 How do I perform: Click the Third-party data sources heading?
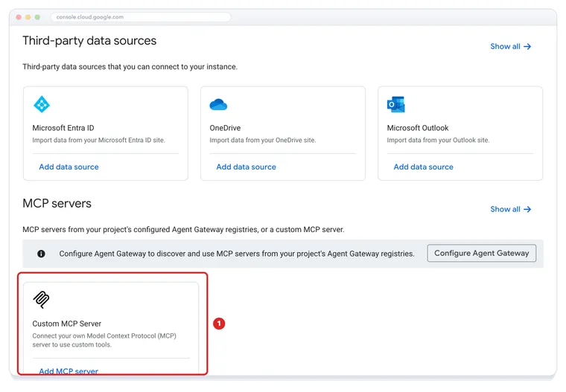(x=89, y=41)
